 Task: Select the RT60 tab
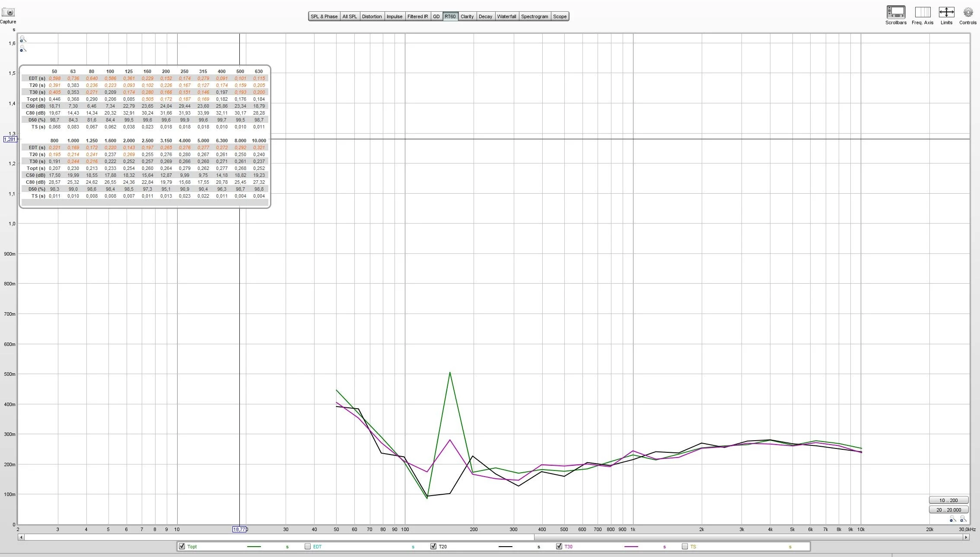(450, 16)
